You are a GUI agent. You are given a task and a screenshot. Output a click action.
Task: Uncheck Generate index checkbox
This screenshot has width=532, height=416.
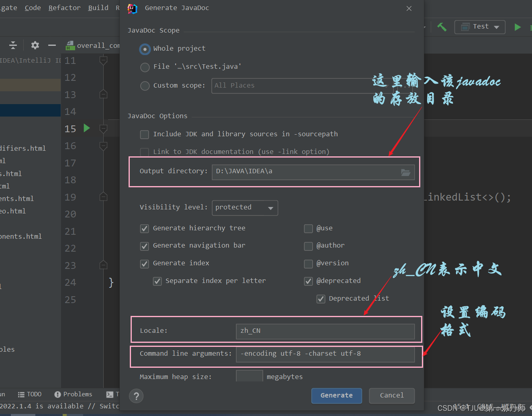[x=144, y=264]
